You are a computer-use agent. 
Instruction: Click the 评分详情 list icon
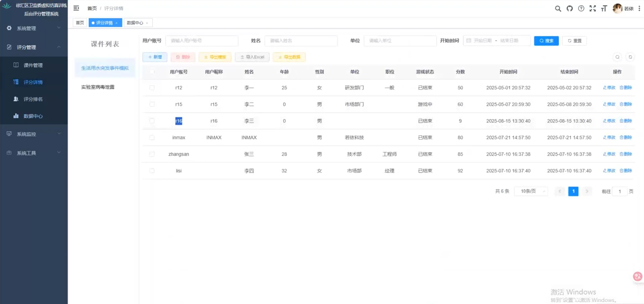[16, 82]
